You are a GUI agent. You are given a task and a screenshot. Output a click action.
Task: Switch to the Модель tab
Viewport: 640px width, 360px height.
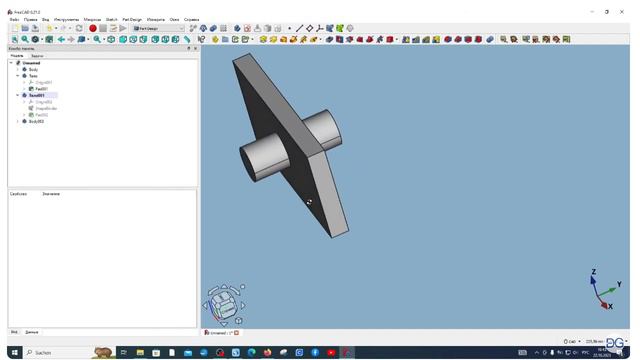(x=17, y=56)
